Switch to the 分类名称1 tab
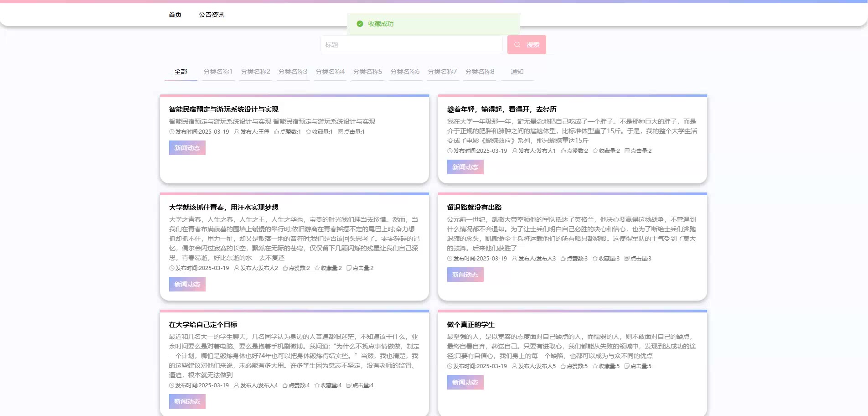This screenshot has height=416, width=868. 218,72
